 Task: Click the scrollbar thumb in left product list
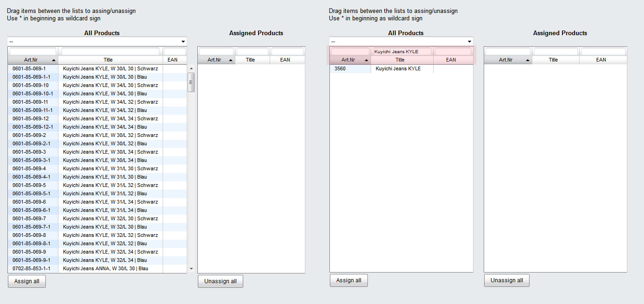[x=191, y=82]
